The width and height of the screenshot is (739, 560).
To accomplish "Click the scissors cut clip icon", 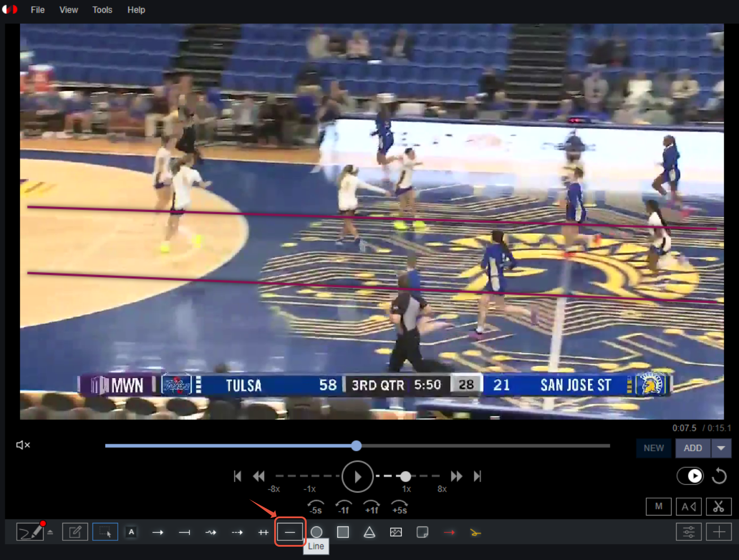I will coord(718,506).
